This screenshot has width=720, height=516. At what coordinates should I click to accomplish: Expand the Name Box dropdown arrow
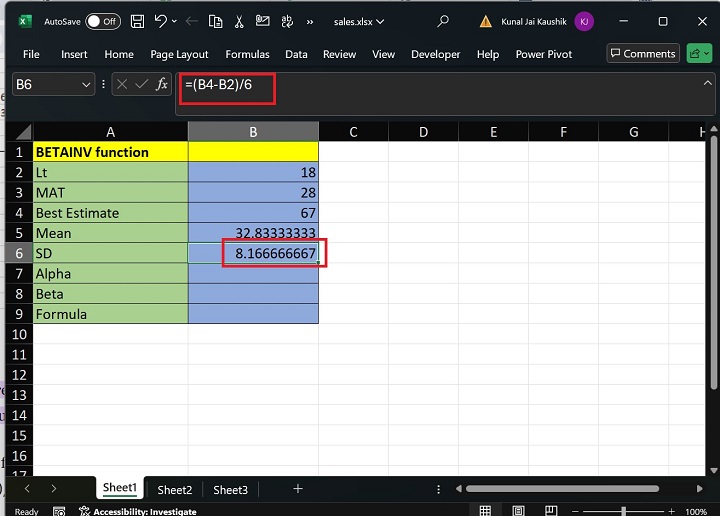click(x=86, y=85)
